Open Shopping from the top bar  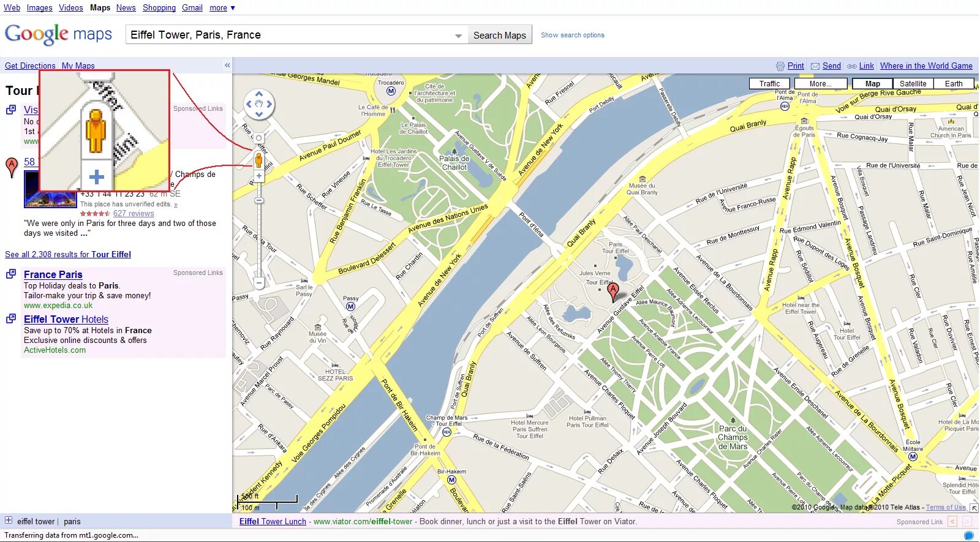click(159, 8)
